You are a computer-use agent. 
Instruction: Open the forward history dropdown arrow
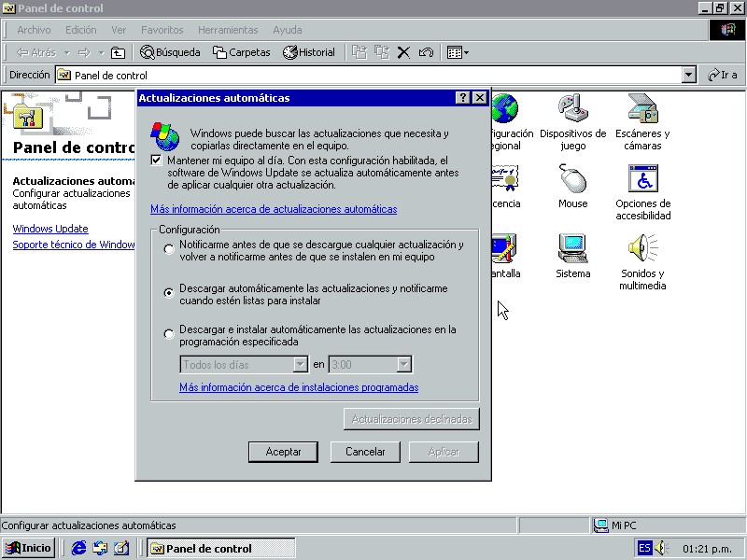click(x=101, y=52)
